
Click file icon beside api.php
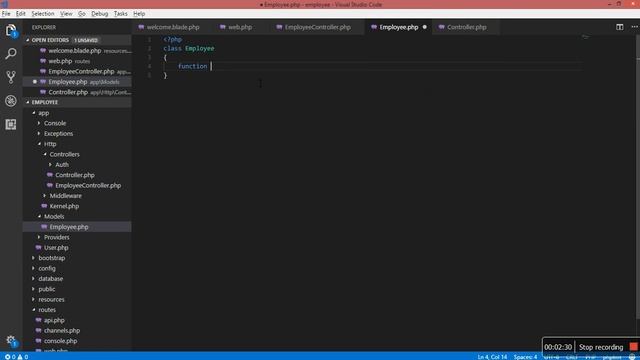[38, 320]
